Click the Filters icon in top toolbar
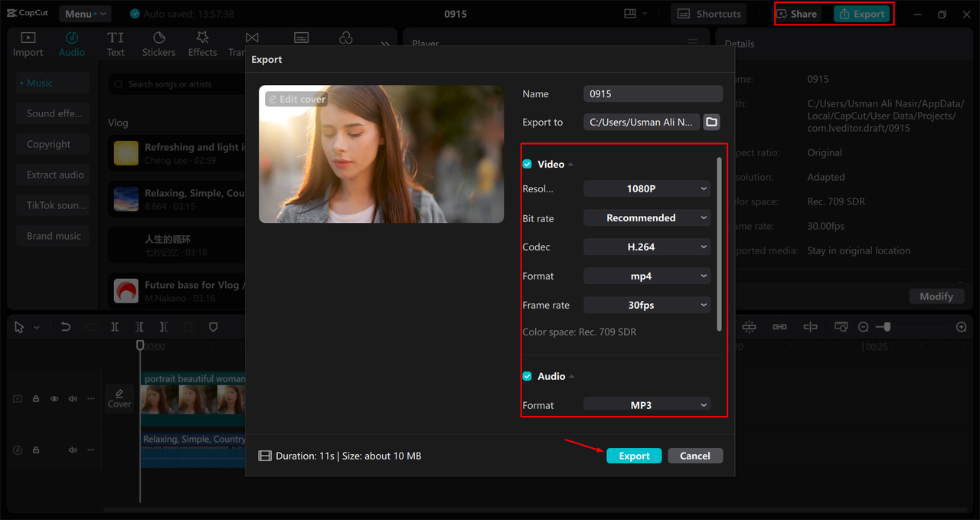 [x=346, y=38]
